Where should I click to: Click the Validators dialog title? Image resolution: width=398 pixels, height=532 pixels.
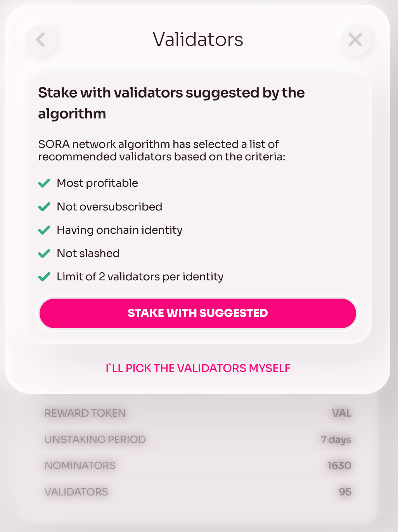(x=198, y=40)
